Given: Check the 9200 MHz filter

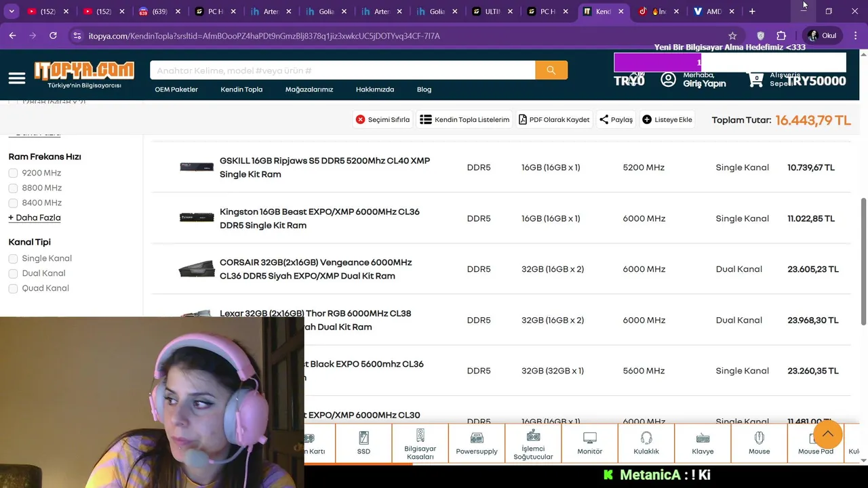Looking at the screenshot, I should pos(13,173).
